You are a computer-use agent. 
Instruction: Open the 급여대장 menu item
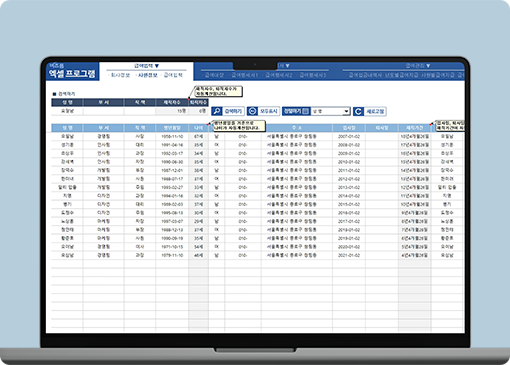click(x=214, y=75)
